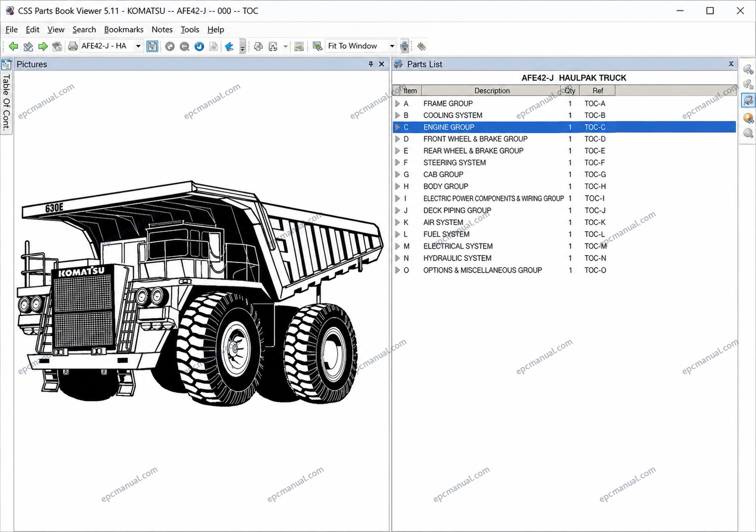Sort by the Description column header

[491, 90]
